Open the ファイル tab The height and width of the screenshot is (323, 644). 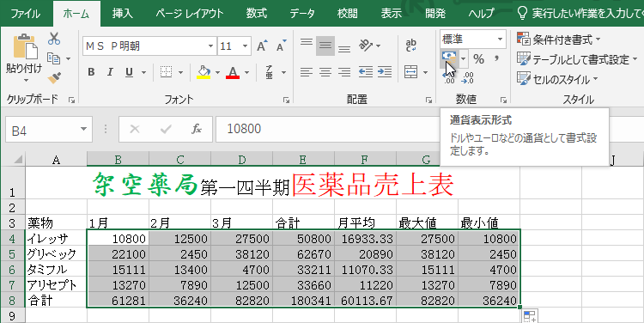click(26, 14)
